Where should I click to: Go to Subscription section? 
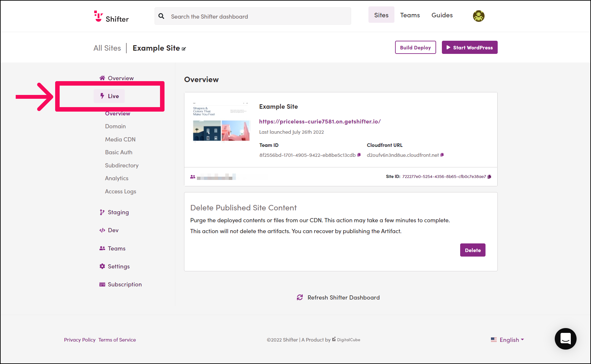[x=121, y=284]
